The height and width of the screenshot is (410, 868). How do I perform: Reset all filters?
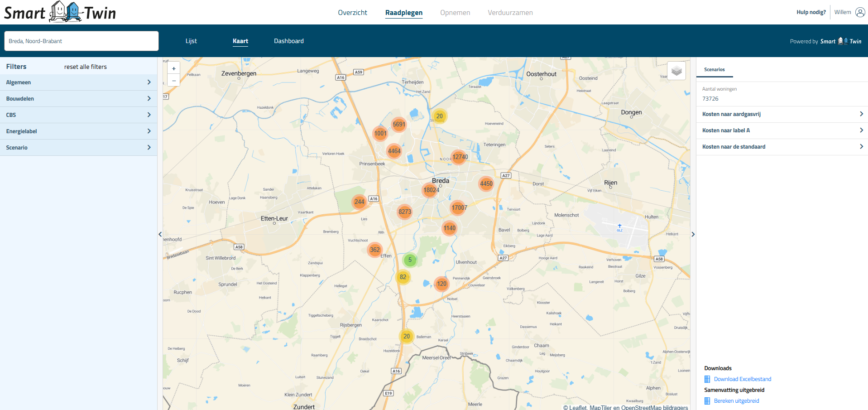coord(86,67)
